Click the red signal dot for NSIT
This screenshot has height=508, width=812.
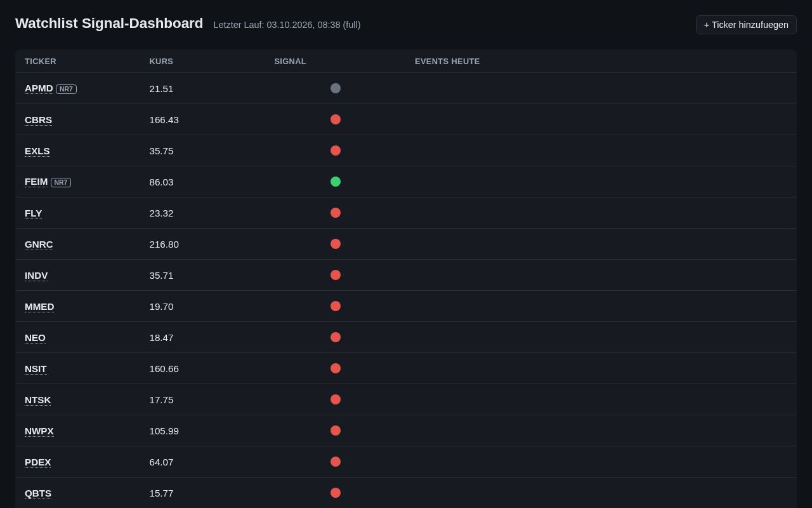(x=336, y=368)
